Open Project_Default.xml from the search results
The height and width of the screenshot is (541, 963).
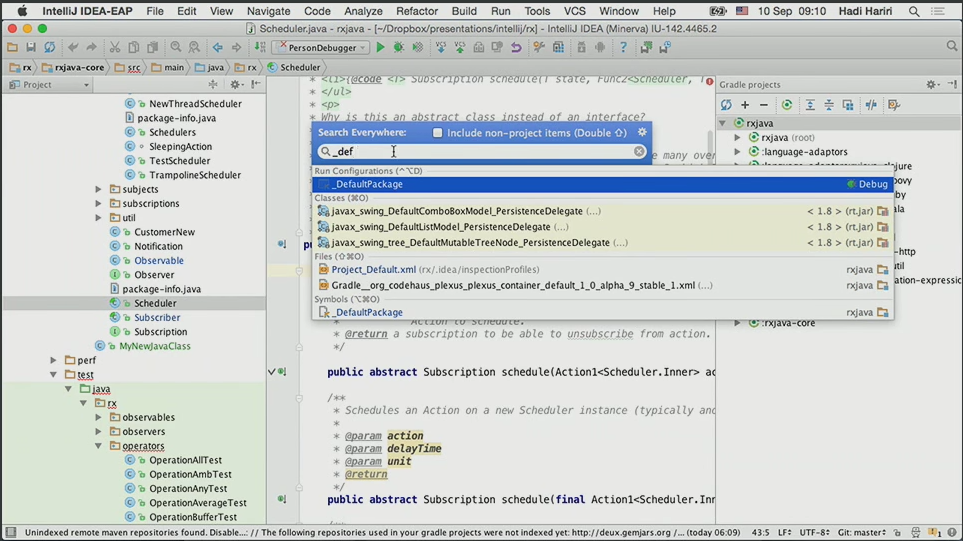[373, 270]
